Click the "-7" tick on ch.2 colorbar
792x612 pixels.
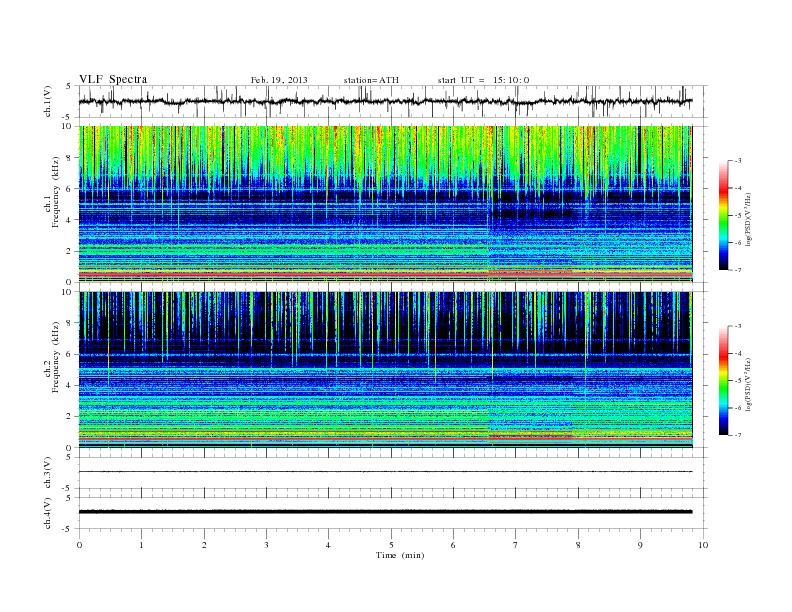(738, 435)
